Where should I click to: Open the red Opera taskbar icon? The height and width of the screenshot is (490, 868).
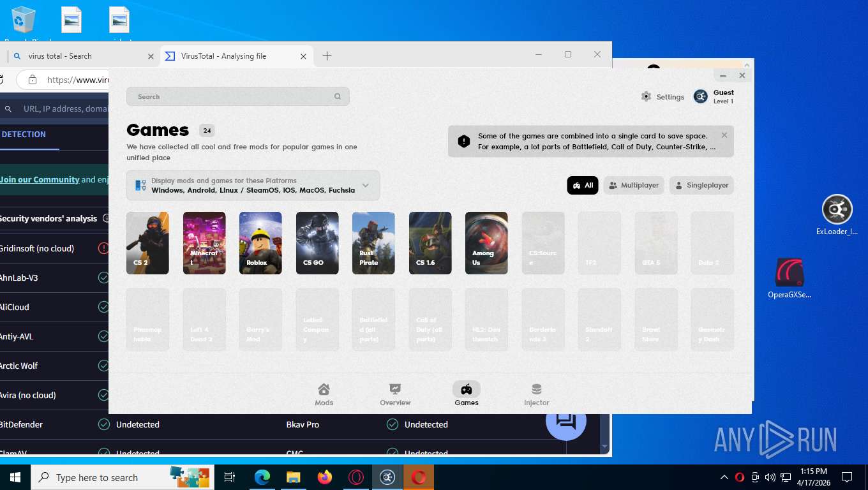pyautogui.click(x=419, y=477)
